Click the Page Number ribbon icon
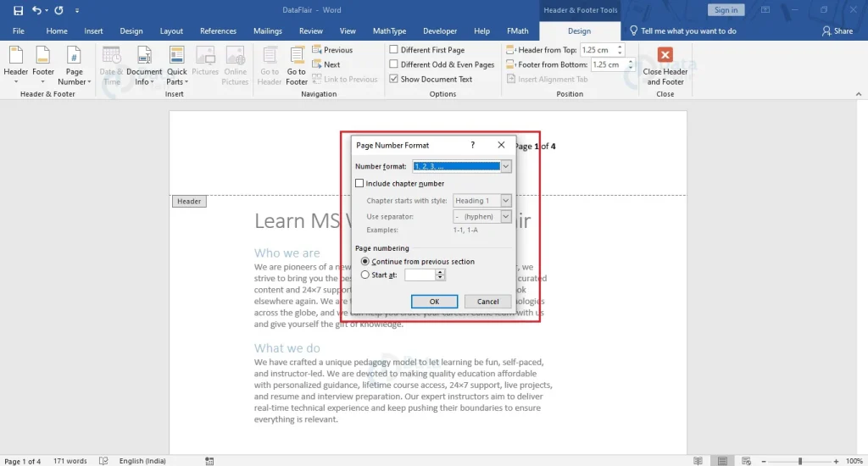868x466 pixels. pos(75,56)
